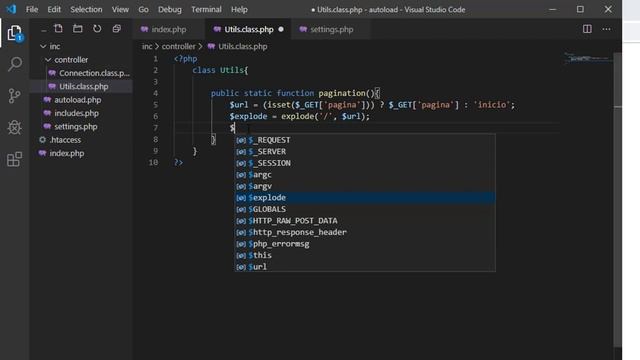Open the Source Control view
The image size is (640, 360).
[14, 96]
